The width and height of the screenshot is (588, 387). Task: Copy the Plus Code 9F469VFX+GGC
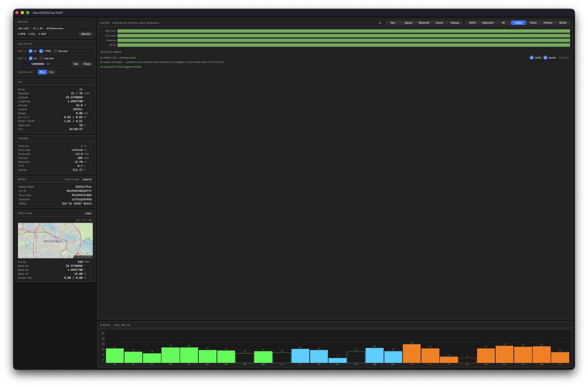(82, 195)
